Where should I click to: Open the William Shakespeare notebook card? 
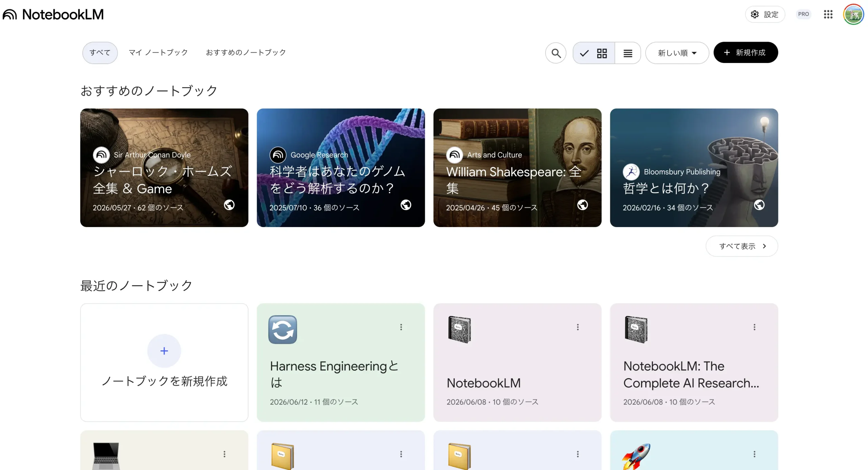click(517, 168)
